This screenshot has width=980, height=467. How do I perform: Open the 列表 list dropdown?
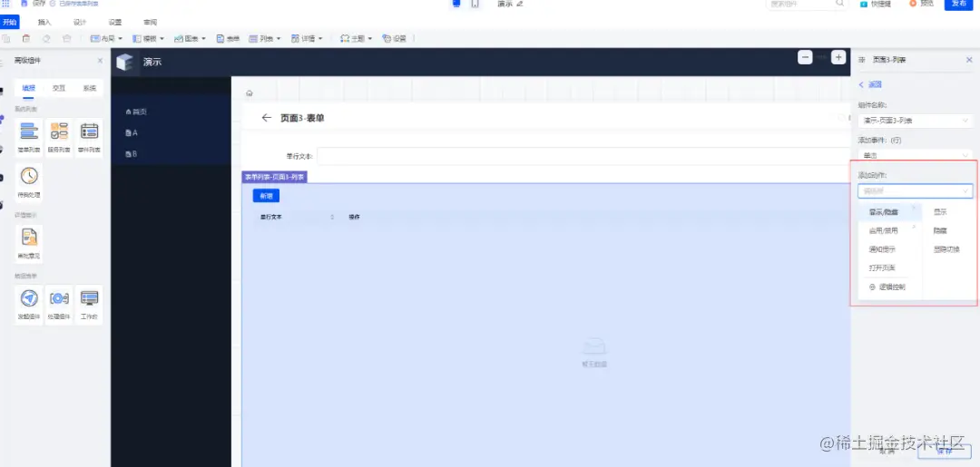(265, 39)
